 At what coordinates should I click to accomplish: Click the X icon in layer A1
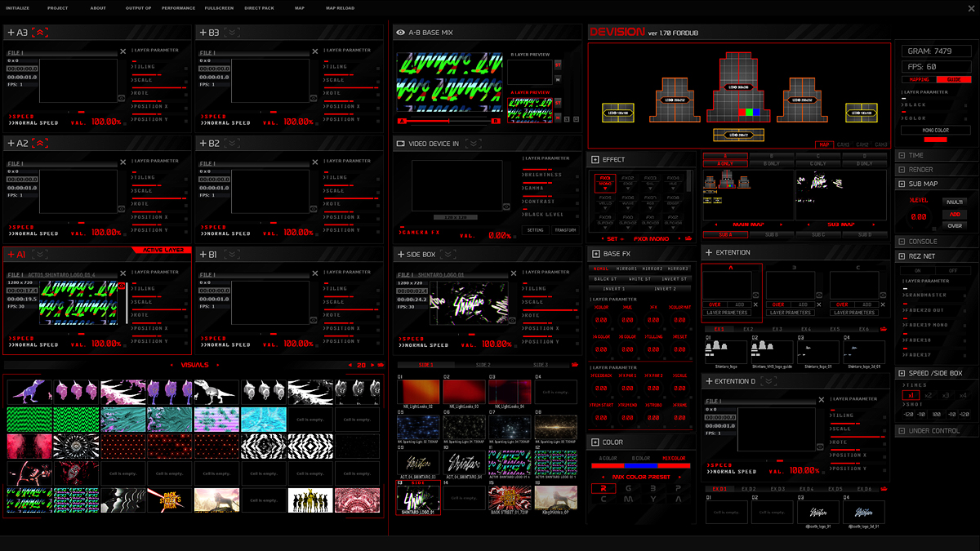123,274
